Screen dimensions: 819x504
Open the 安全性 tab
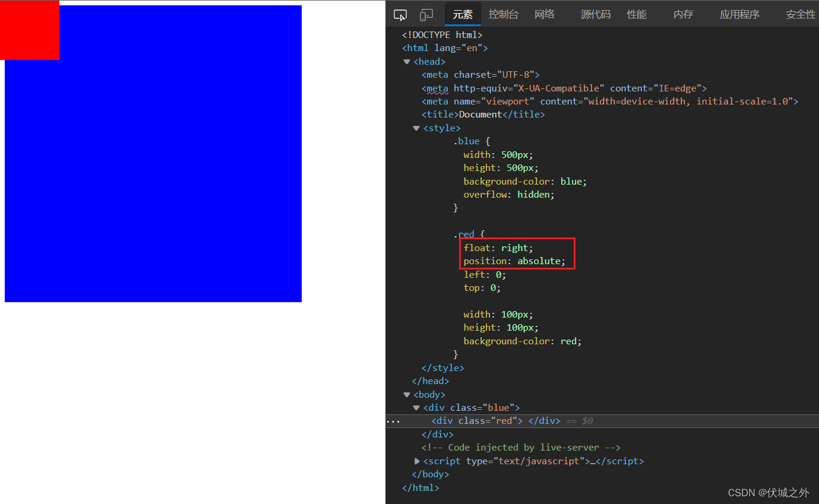click(x=801, y=15)
